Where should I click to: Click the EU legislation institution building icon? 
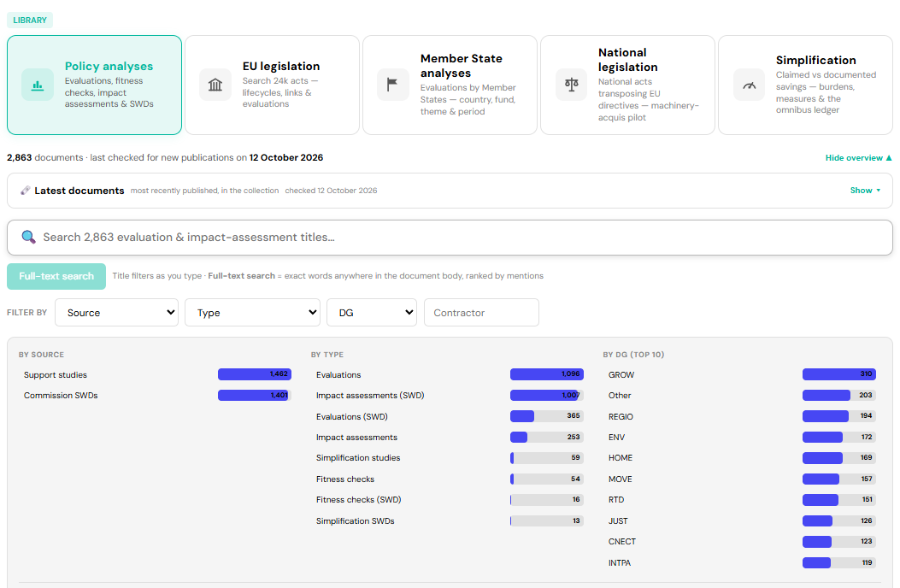(215, 85)
